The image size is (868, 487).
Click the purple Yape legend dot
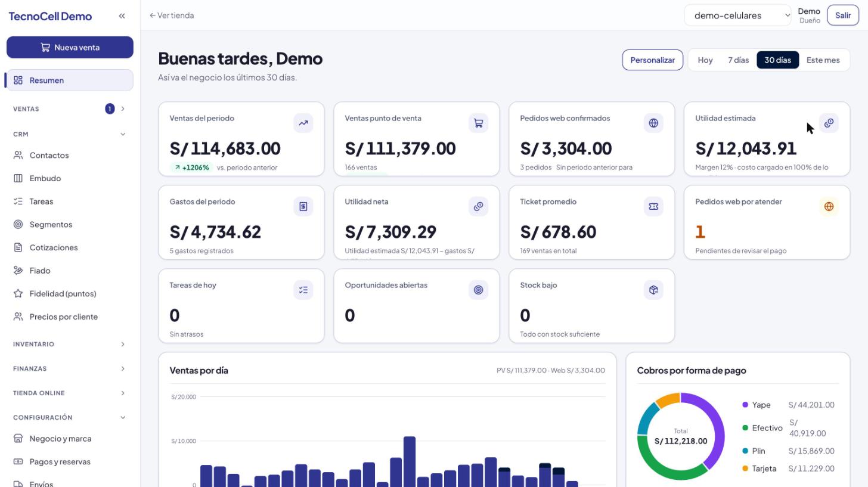tap(745, 405)
